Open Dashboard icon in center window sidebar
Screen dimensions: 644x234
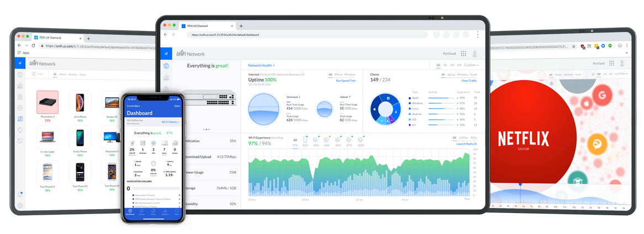(166, 66)
